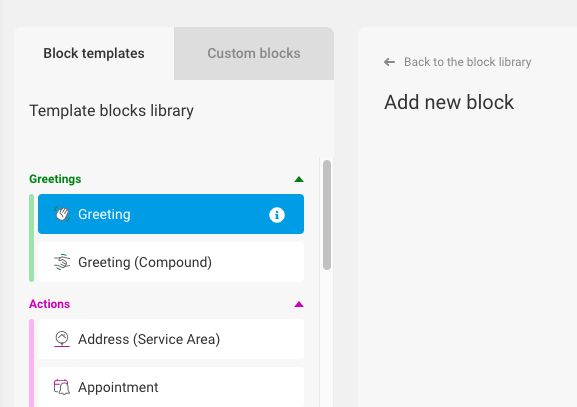Click the Template blocks library heading
This screenshot has width=577, height=407.
111,111
